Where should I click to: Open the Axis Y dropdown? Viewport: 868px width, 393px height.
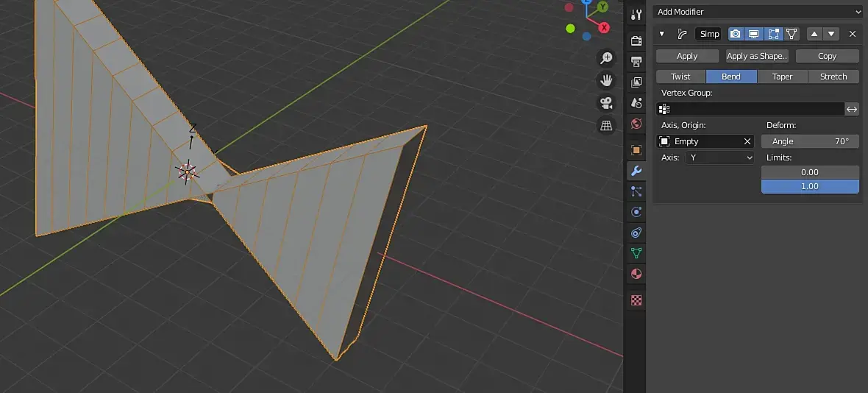tap(719, 157)
